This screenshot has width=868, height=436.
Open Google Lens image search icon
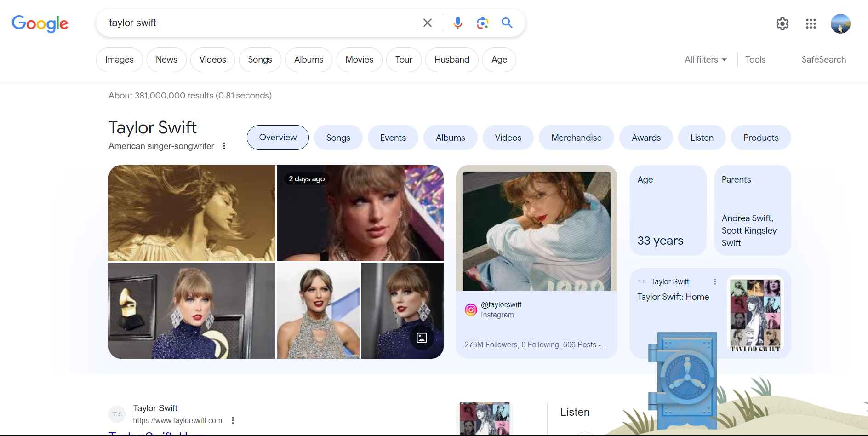tap(482, 23)
